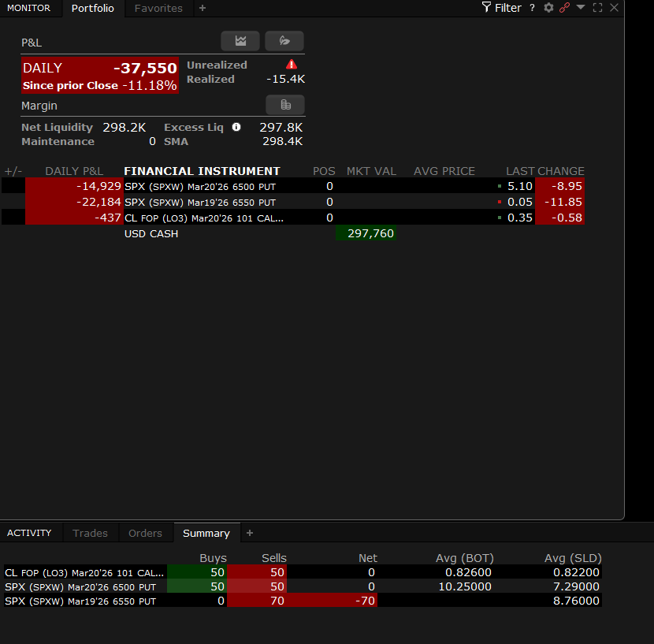Viewport: 654px width, 644px height.
Task: Open the Trades tab in Activity
Action: [x=90, y=533]
